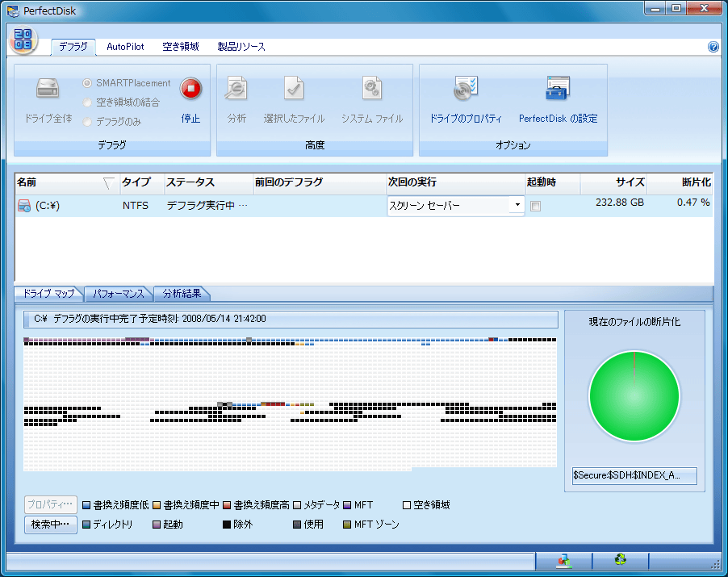Click the blue help question mark icon
The image size is (728, 577).
pos(713,47)
